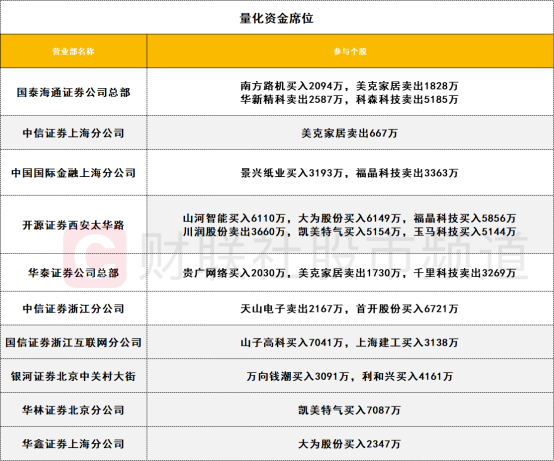
Task: Select the 中国国际金融上海分公司 cell
Action: pos(73,173)
